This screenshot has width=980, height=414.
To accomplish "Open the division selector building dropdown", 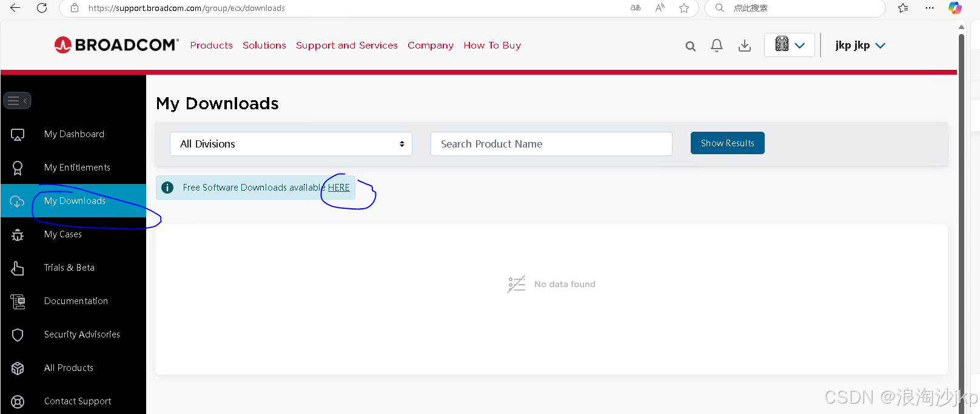I will (789, 45).
